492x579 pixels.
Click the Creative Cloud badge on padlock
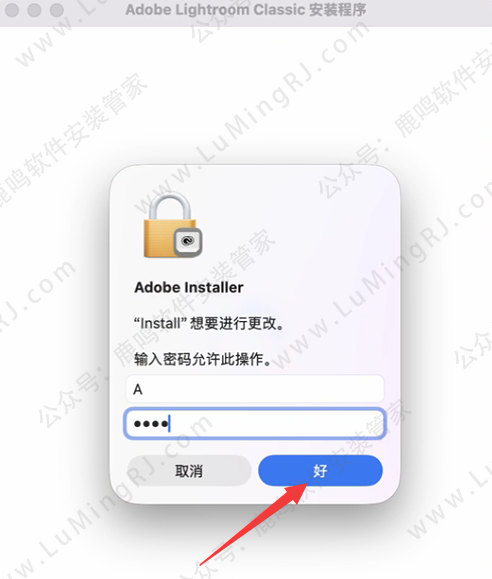pyautogui.click(x=188, y=242)
